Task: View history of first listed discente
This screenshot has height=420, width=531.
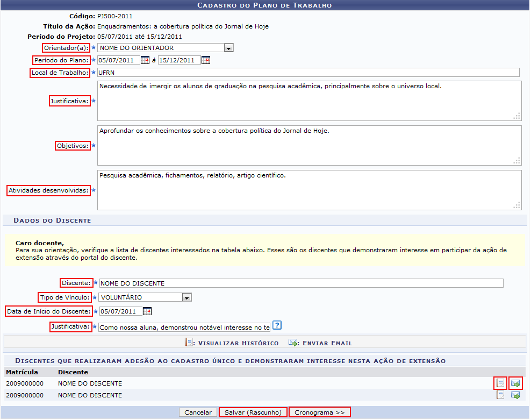Action: (500, 383)
